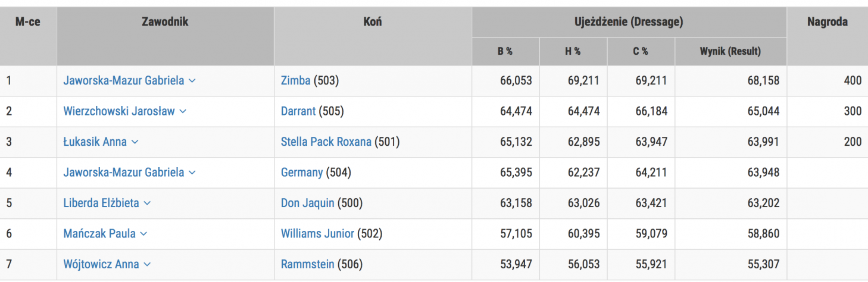Open rider link Jaworska-Mazur Gabiela in first row

124,80
